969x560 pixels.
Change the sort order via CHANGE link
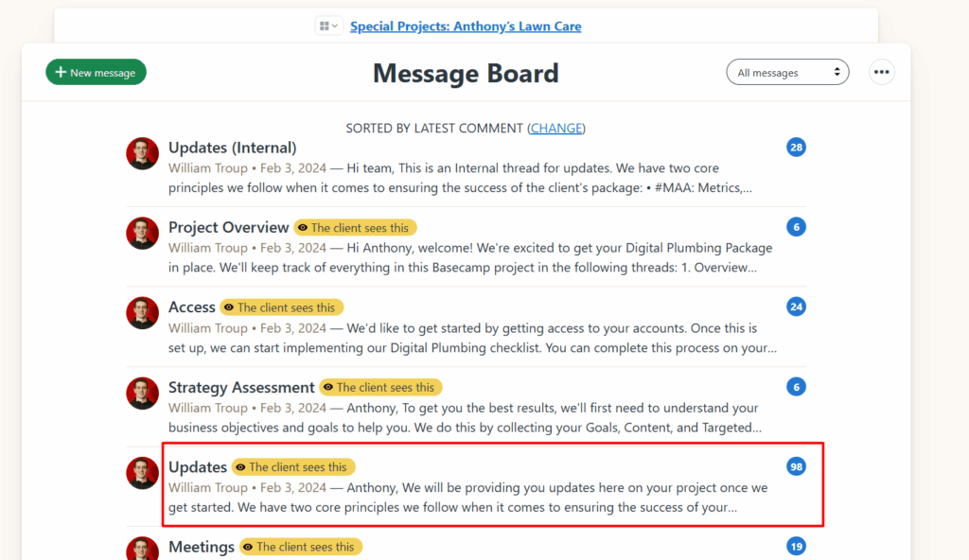[x=556, y=128]
